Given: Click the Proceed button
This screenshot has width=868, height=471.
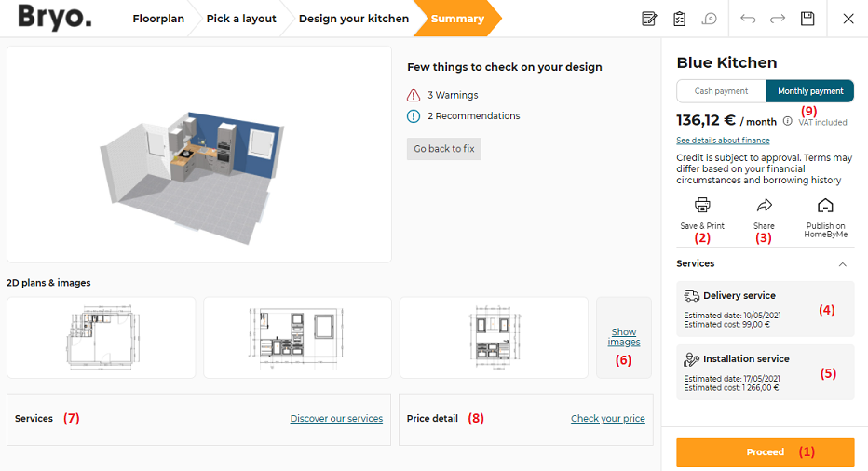Looking at the screenshot, I should pos(765,452).
